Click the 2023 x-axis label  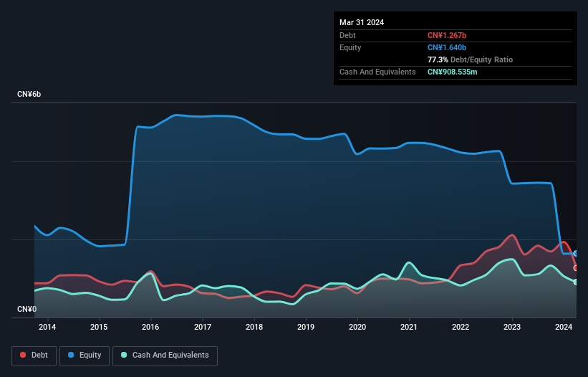click(512, 327)
